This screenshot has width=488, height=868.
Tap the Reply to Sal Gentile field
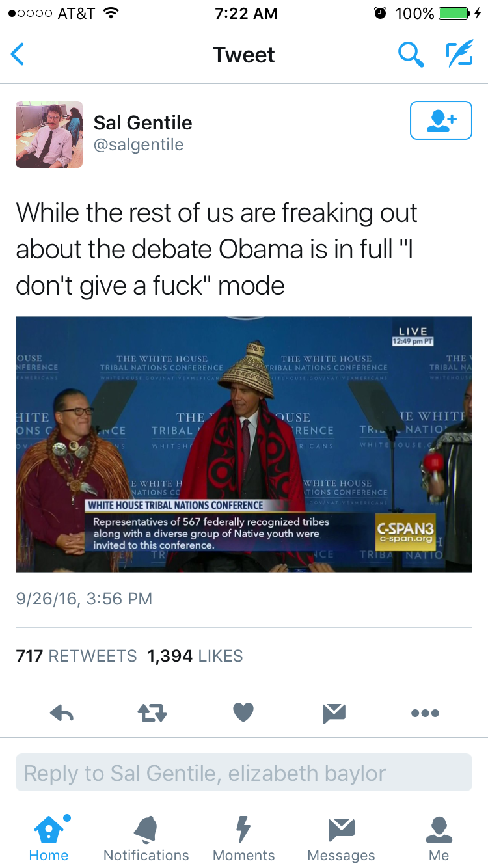[x=244, y=772]
